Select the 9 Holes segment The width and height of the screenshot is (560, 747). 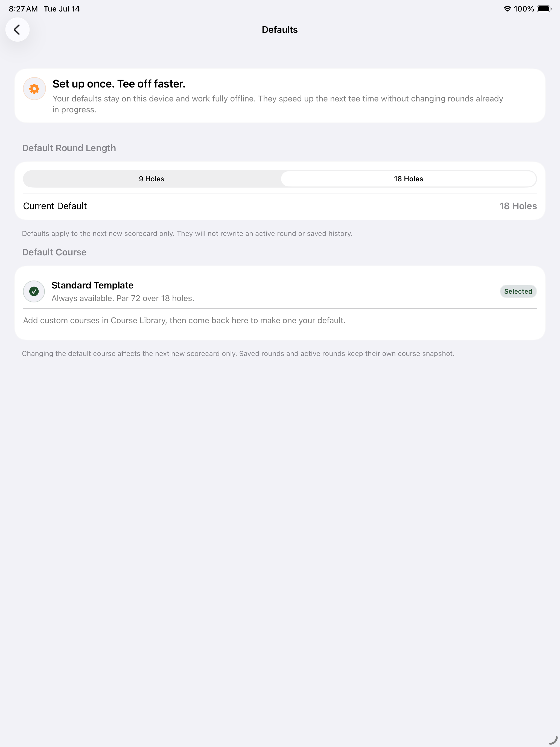point(152,179)
